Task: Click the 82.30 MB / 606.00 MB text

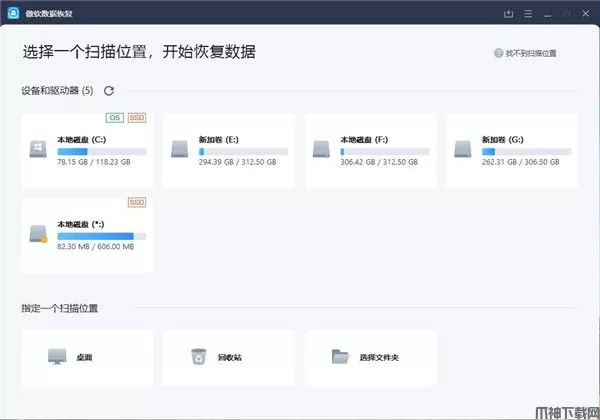Action: tap(96, 247)
